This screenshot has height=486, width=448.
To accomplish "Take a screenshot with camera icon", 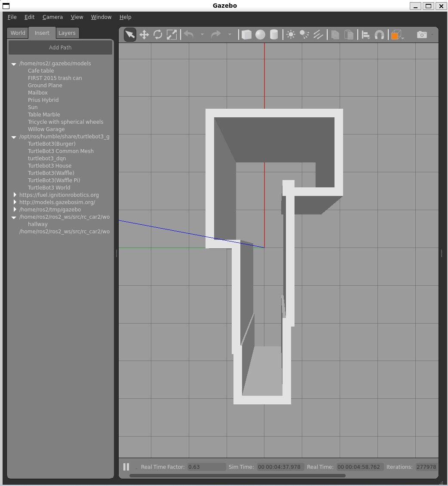I will (422, 34).
